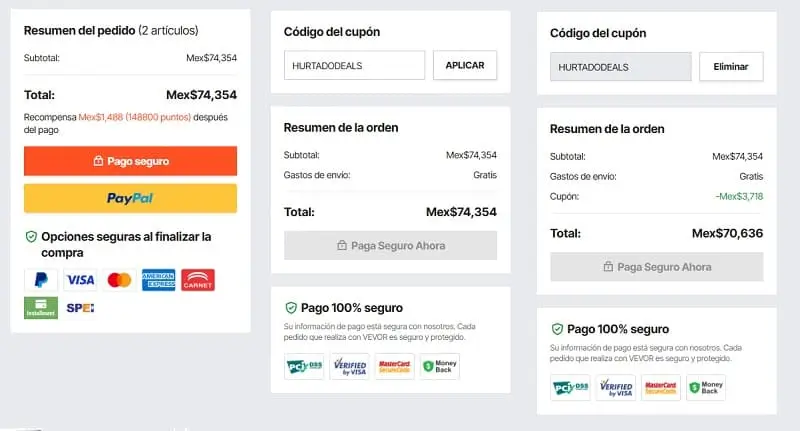Click shield icon beside Opciones seguras heading
The height and width of the screenshot is (431, 800).
point(31,237)
